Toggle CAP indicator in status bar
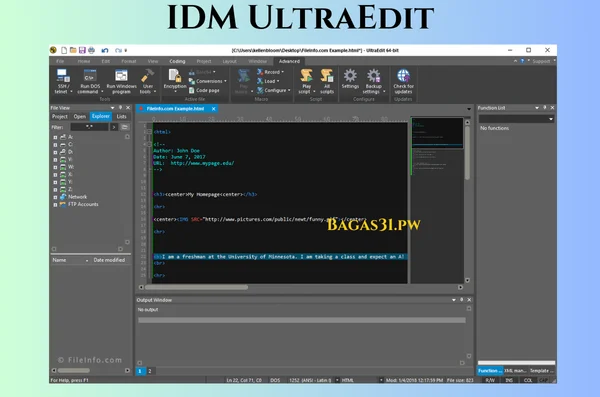 (x=543, y=380)
